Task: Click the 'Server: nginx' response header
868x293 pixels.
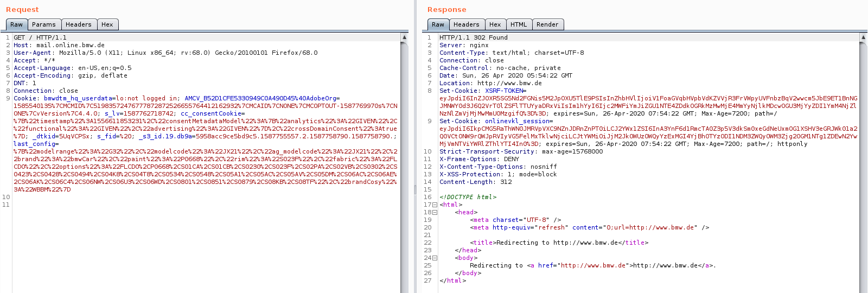Action: (464, 45)
